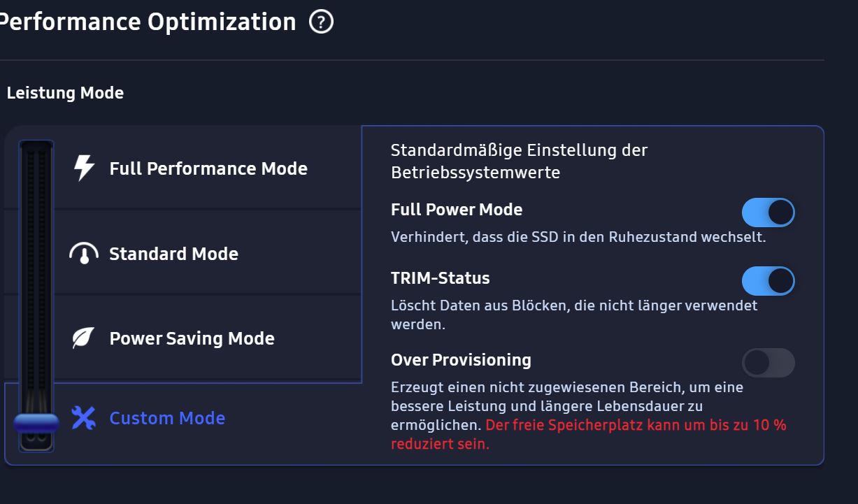The height and width of the screenshot is (504, 858).
Task: Disable the Full Power Mode toggle
Action: [x=768, y=212]
